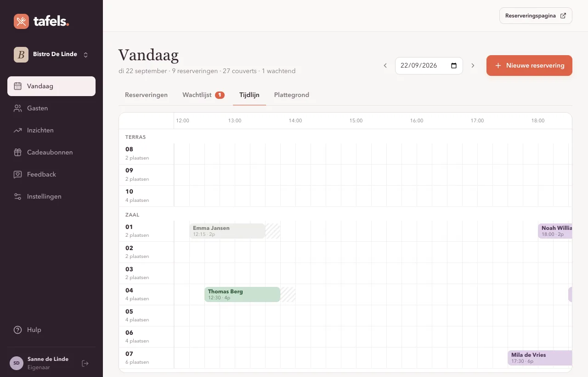Click the TERRAS section heading
588x377 pixels.
(136, 137)
